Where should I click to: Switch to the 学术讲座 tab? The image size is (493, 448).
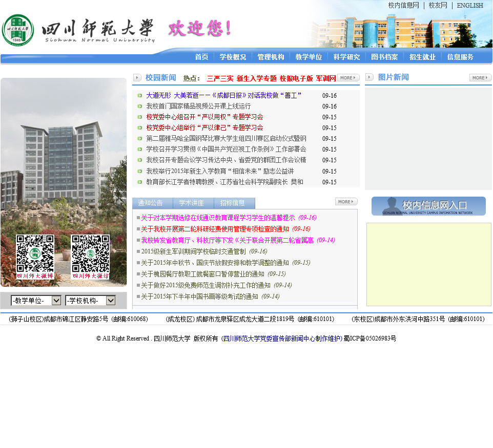coord(193,203)
